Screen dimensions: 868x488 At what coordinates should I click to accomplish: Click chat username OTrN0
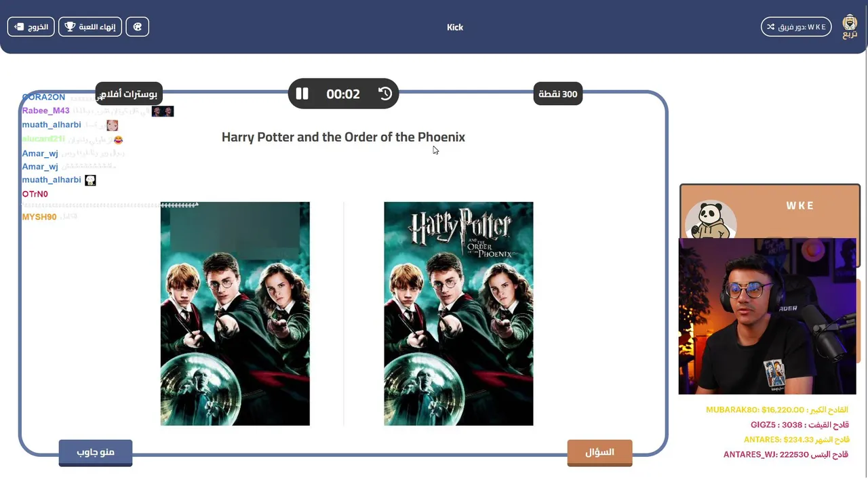35,194
